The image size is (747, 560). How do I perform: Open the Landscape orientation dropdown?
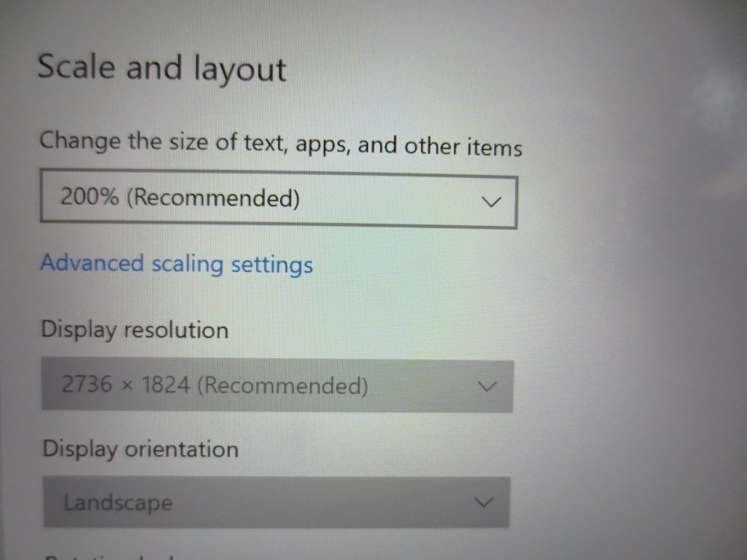(276, 502)
